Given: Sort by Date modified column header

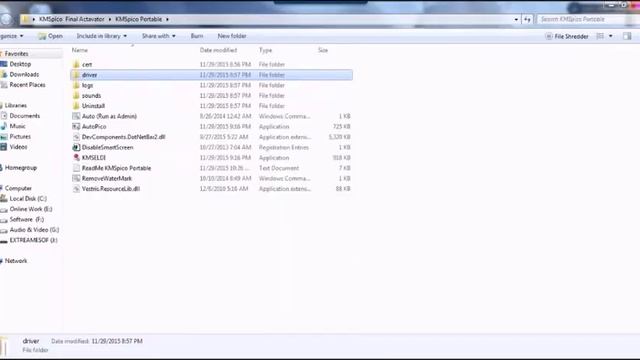Looking at the screenshot, I should click(218, 50).
